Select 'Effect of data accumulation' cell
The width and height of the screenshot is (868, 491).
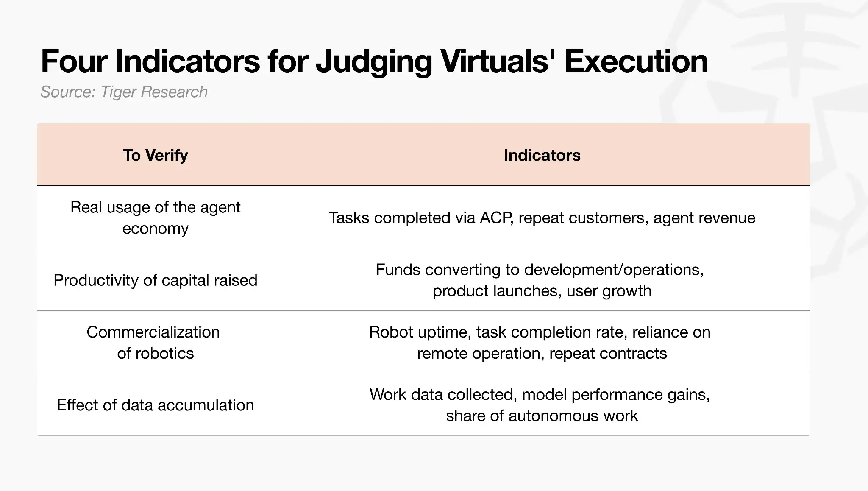pos(156,405)
